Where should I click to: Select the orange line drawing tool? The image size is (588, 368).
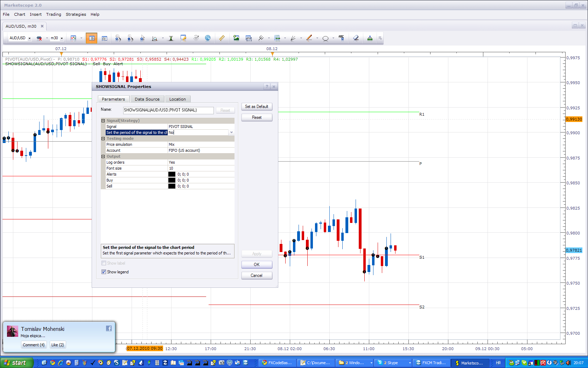pos(309,38)
